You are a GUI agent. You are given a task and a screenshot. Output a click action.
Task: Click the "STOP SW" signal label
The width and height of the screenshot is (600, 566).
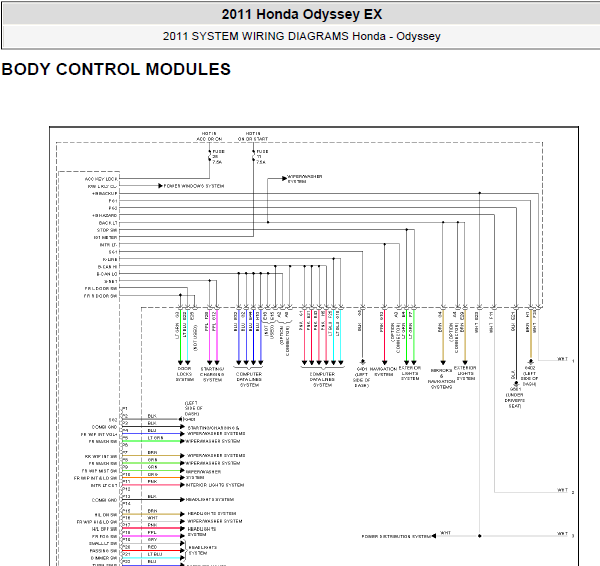(x=107, y=230)
